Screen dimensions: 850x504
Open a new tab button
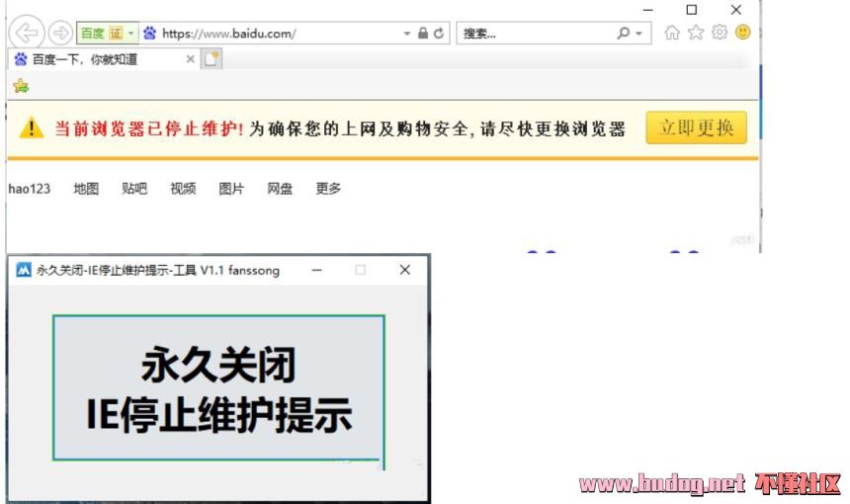[x=211, y=59]
